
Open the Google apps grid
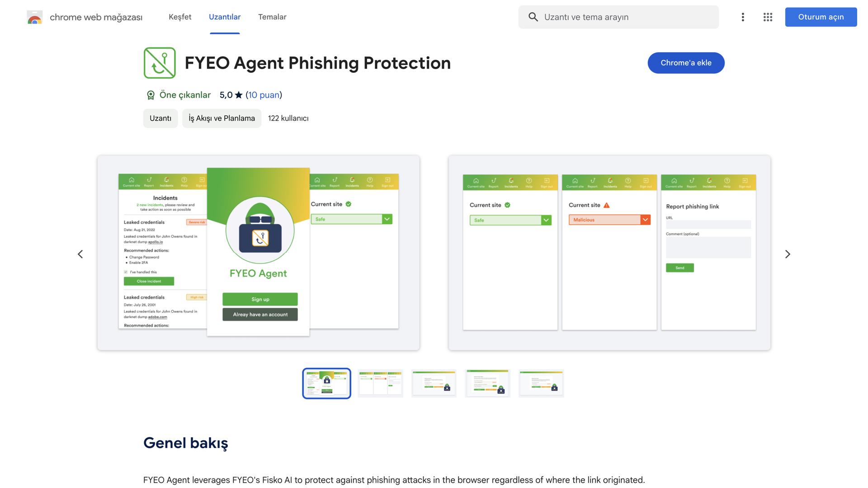(x=768, y=17)
